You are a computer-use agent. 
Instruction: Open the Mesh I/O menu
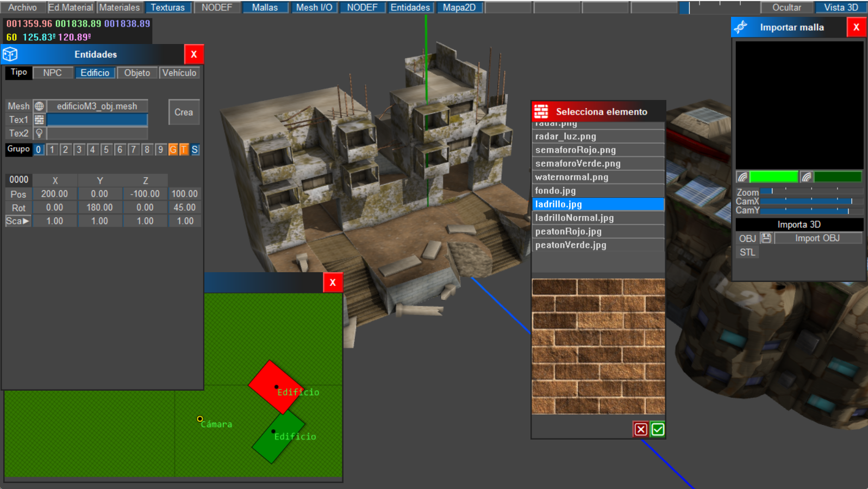pos(314,8)
